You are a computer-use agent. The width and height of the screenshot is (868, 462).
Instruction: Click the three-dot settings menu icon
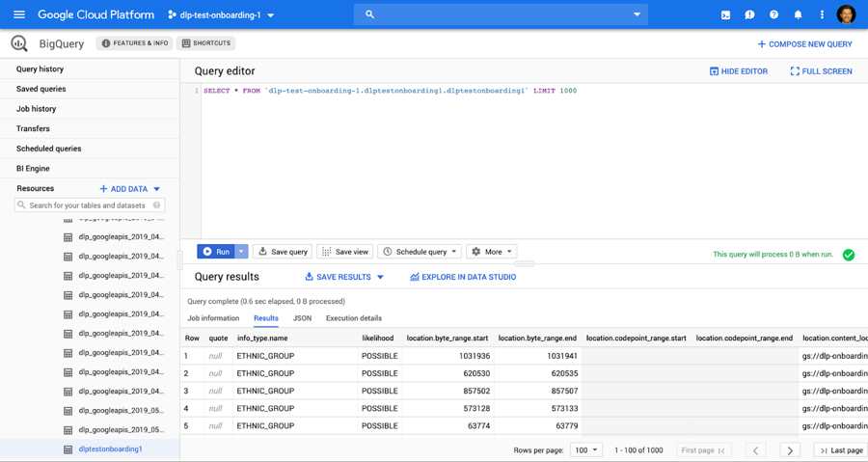point(822,14)
